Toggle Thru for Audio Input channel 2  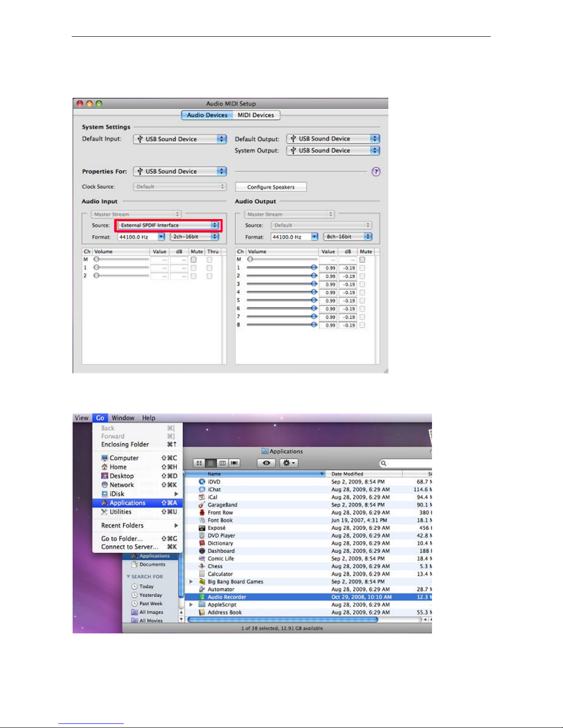coord(210,276)
